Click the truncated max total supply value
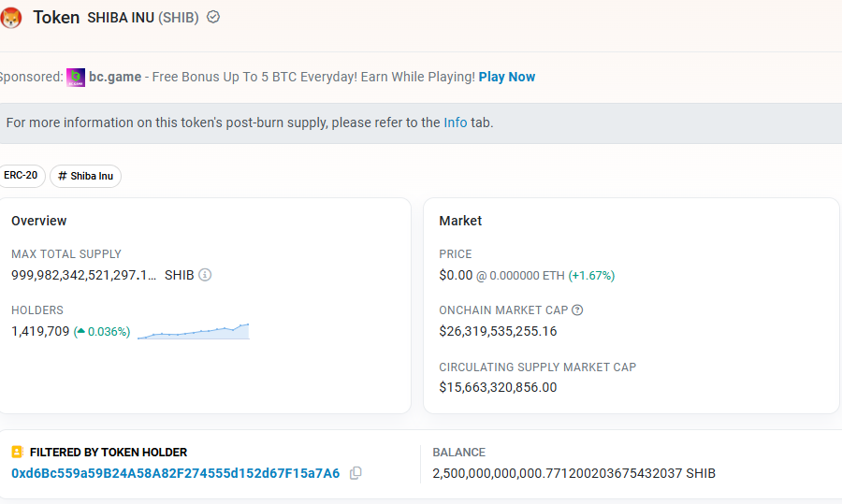This screenshot has width=842, height=504. (x=84, y=275)
